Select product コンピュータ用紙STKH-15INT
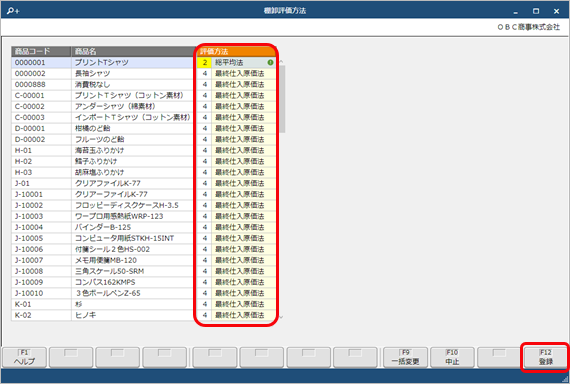570x384 pixels. (124, 238)
